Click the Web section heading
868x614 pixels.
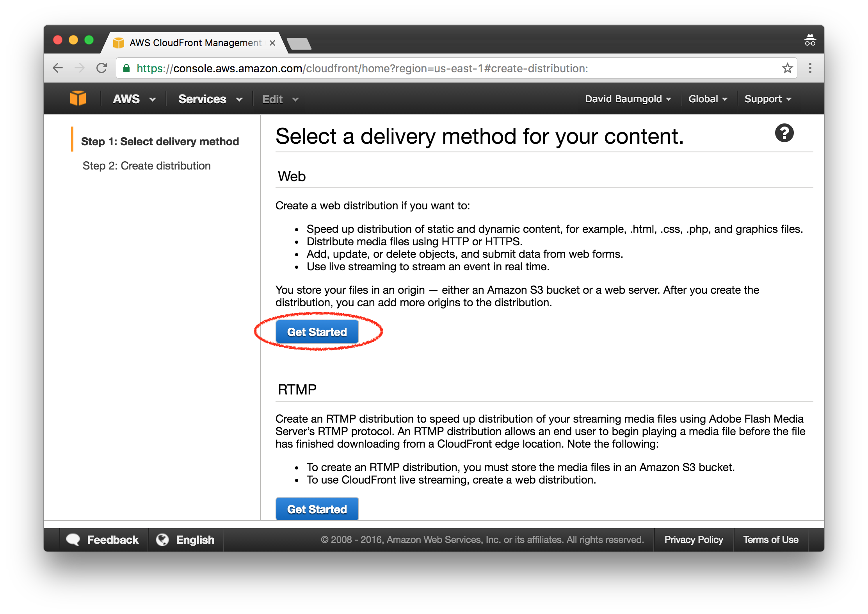292,176
